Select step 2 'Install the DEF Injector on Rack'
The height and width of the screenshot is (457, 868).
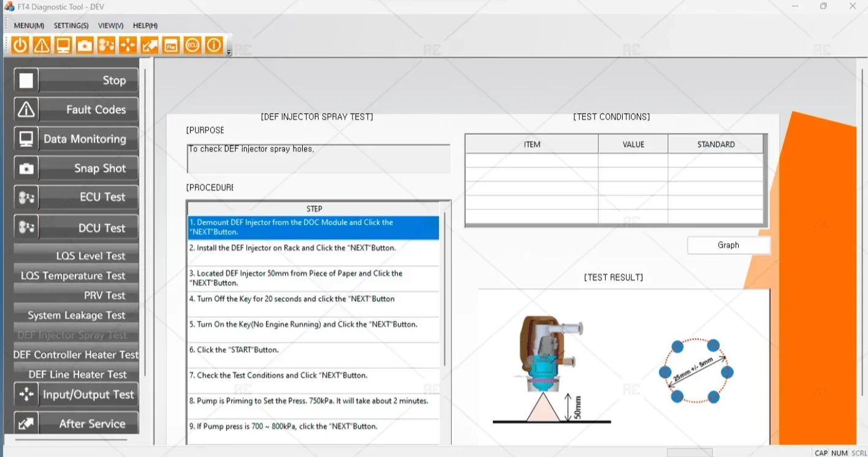click(x=313, y=253)
